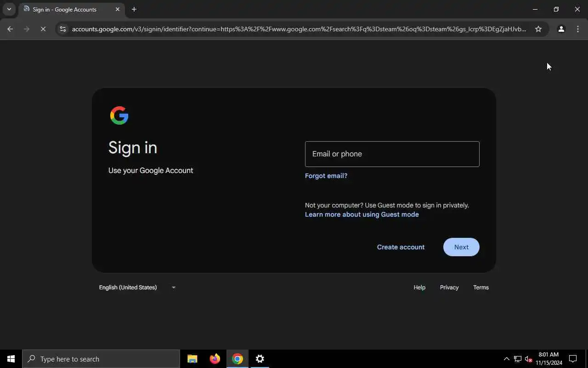The width and height of the screenshot is (588, 368).
Task: Launch Firefox from taskbar
Action: coord(215,359)
